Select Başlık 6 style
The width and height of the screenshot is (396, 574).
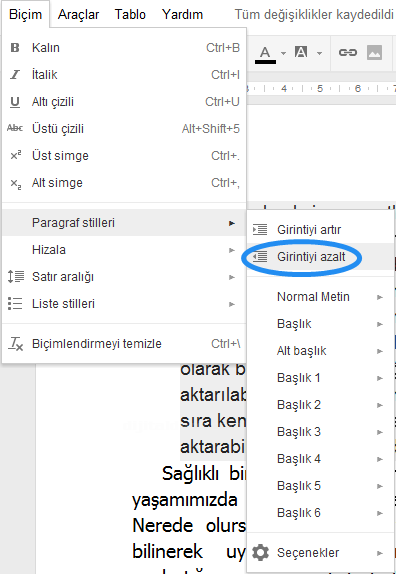click(321, 513)
